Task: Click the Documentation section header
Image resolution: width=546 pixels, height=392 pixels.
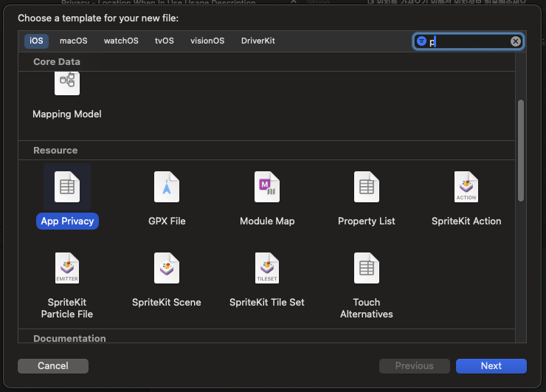Action: coord(69,338)
